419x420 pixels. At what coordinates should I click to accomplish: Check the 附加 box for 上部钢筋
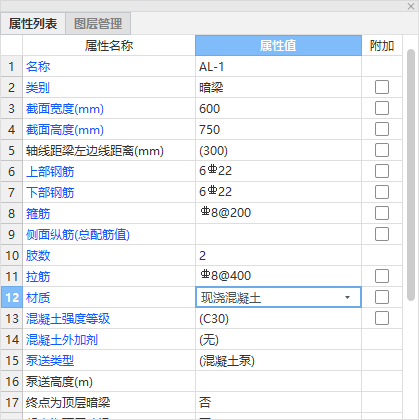tap(382, 171)
